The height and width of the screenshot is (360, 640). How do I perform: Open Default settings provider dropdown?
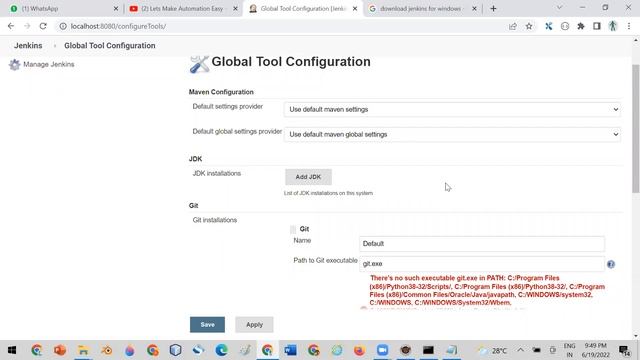pyautogui.click(x=452, y=109)
